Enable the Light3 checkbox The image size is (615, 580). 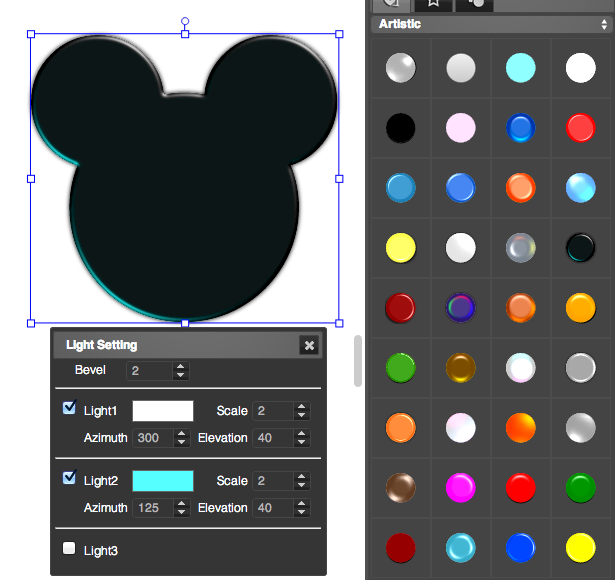point(69,548)
